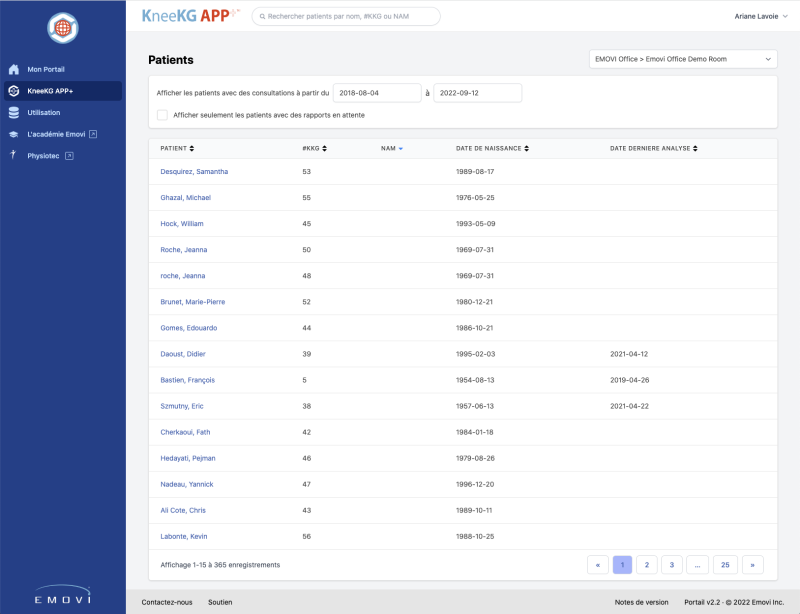
Task: Go to page 25
Action: click(x=725, y=565)
